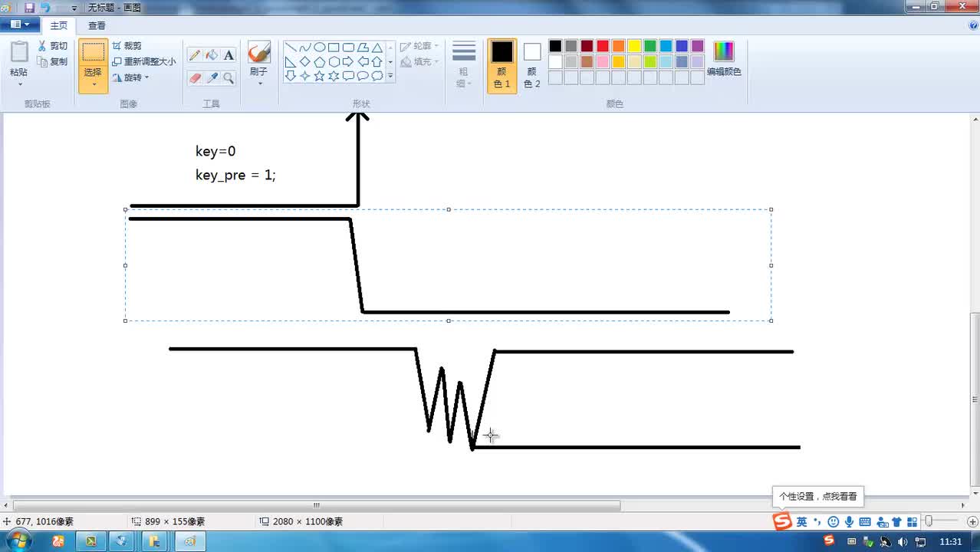Open Edit colors (编辑颜色)
This screenshot has height=552, width=980.
pos(724,60)
